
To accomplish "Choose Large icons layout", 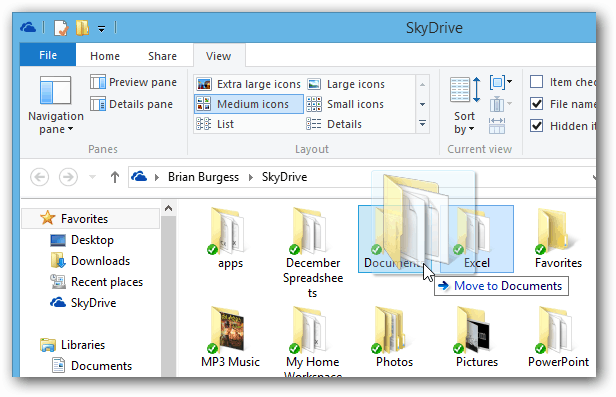I will pos(346,84).
